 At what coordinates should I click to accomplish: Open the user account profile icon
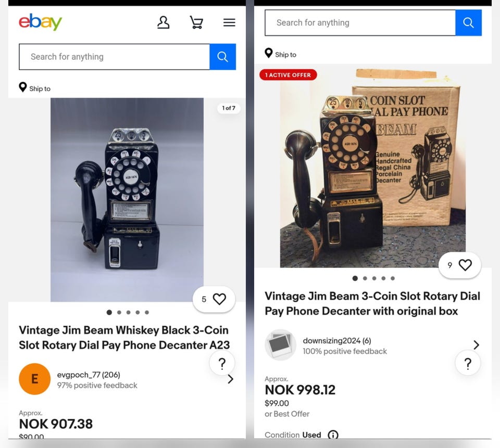(x=163, y=22)
